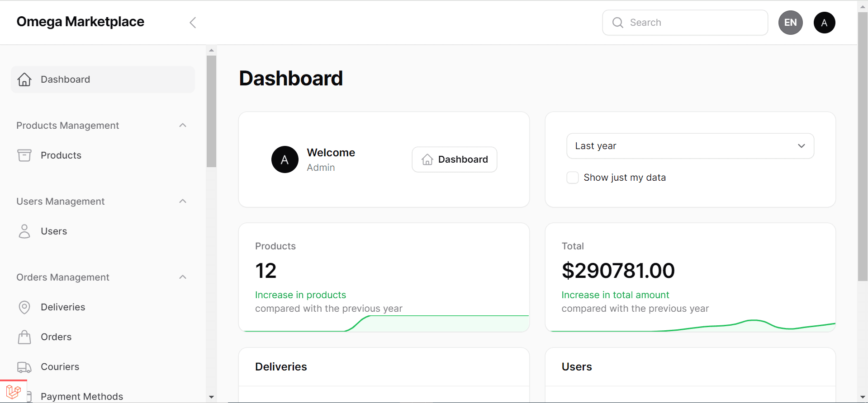Open Dashboard in the sidebar
This screenshot has height=403, width=868.
pos(103,80)
